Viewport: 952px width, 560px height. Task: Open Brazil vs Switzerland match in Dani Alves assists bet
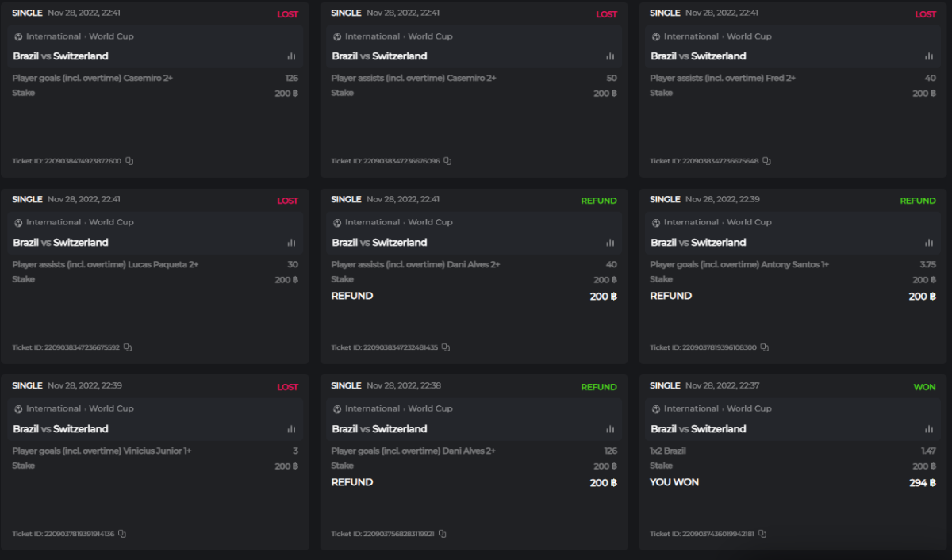(379, 243)
